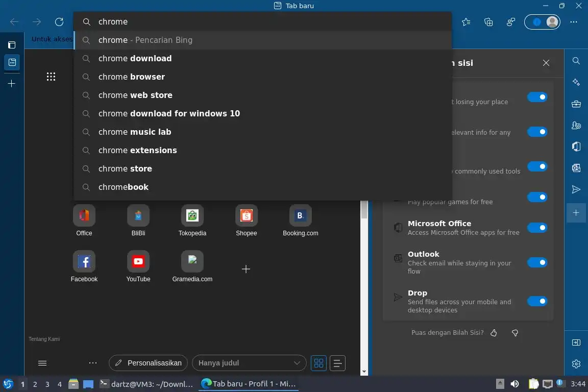Open the favorites star icon
588x392 pixels.
click(466, 22)
